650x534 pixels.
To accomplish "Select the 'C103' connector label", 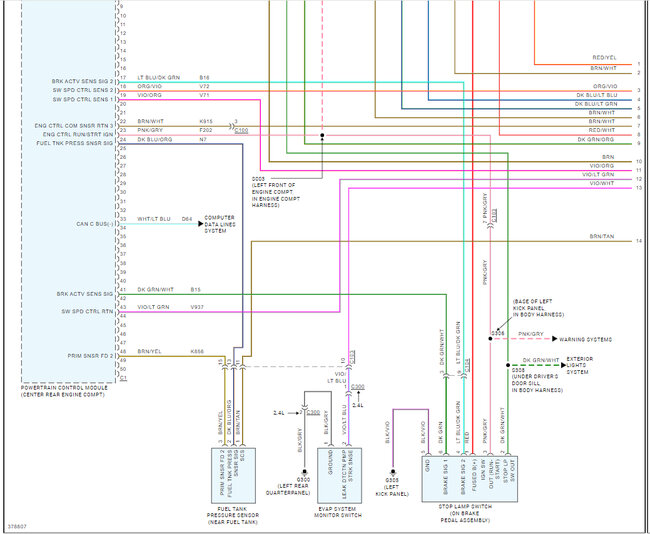I will point(352,357).
